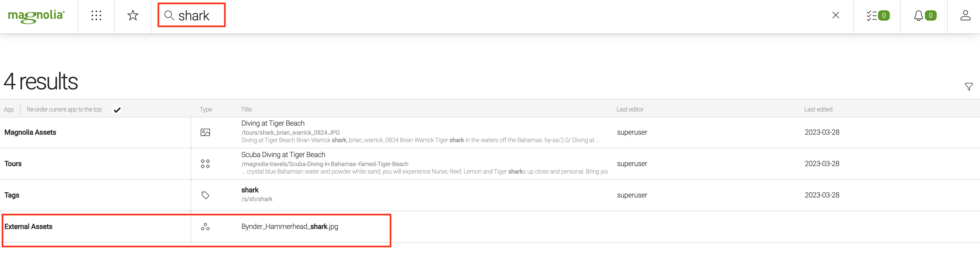This screenshot has width=980, height=274.
Task: Click Re-order current app to the top label
Action: click(64, 109)
